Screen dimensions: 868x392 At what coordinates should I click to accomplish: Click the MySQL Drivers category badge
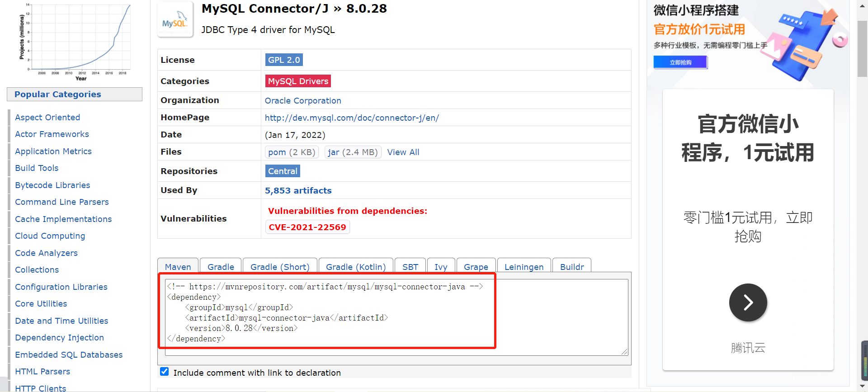pos(298,81)
